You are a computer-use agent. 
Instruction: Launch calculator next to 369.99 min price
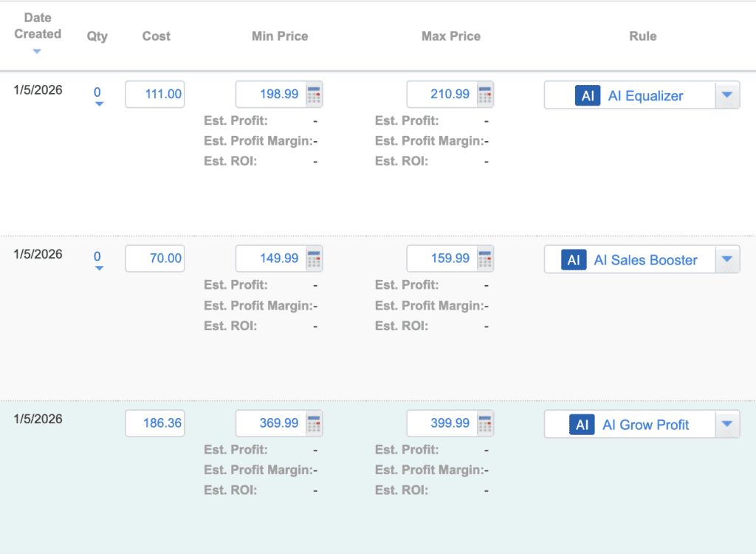point(315,424)
